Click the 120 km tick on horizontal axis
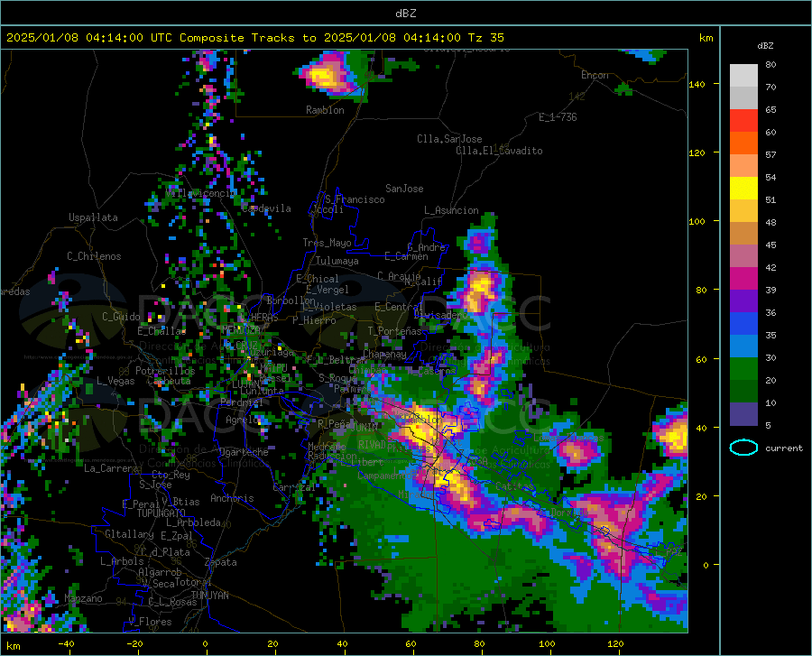The height and width of the screenshot is (656, 812). [x=615, y=643]
